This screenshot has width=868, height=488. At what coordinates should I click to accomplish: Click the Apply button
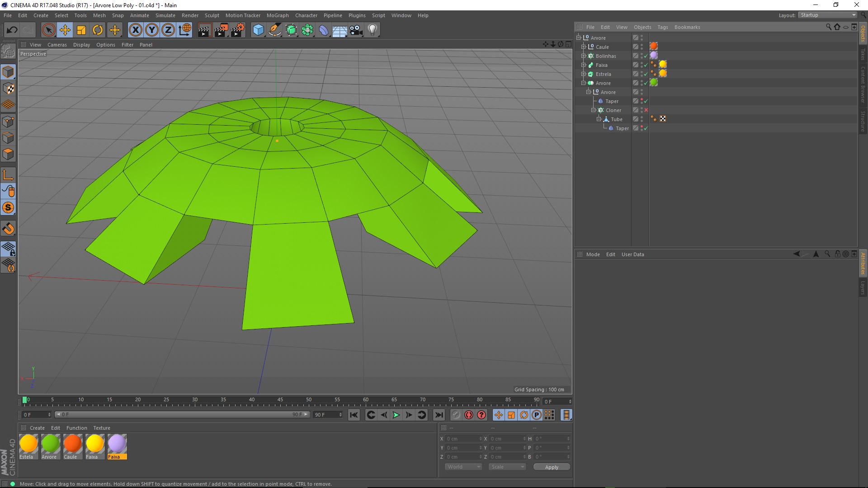pyautogui.click(x=551, y=467)
